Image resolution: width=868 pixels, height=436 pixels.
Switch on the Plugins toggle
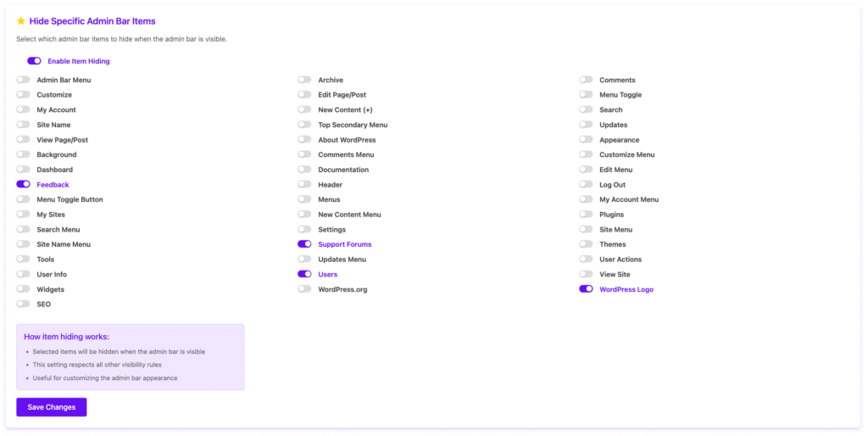[587, 215]
